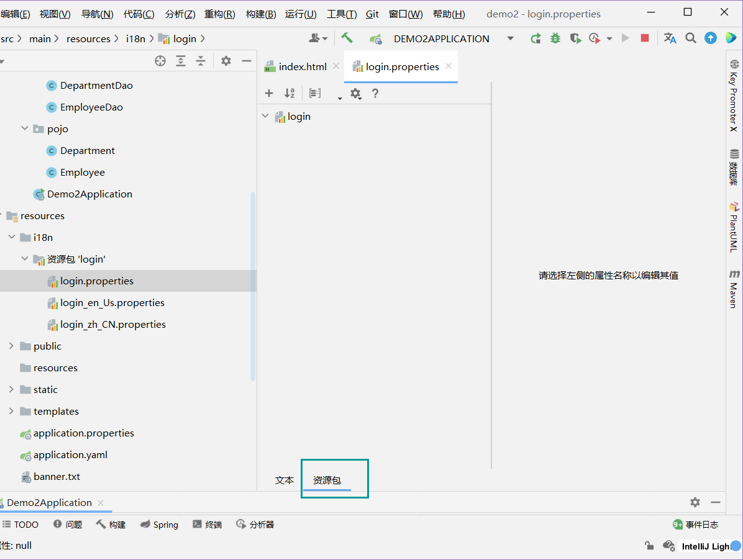The image size is (743, 560).
Task: Click the resources breadcrumb
Action: pos(88,39)
